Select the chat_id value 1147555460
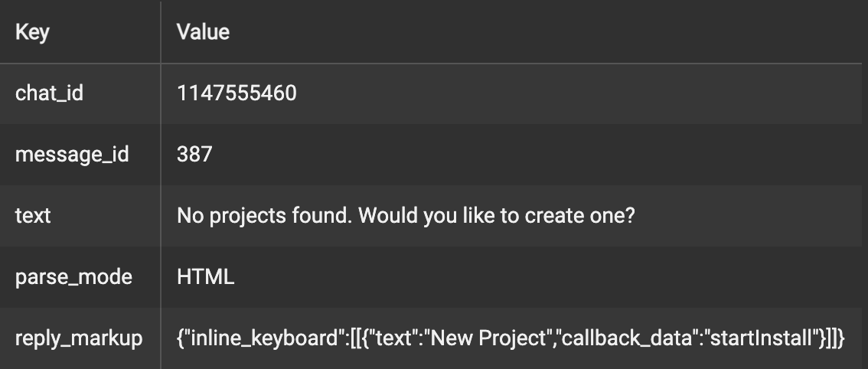Viewport: 868px width, 369px height. [237, 93]
